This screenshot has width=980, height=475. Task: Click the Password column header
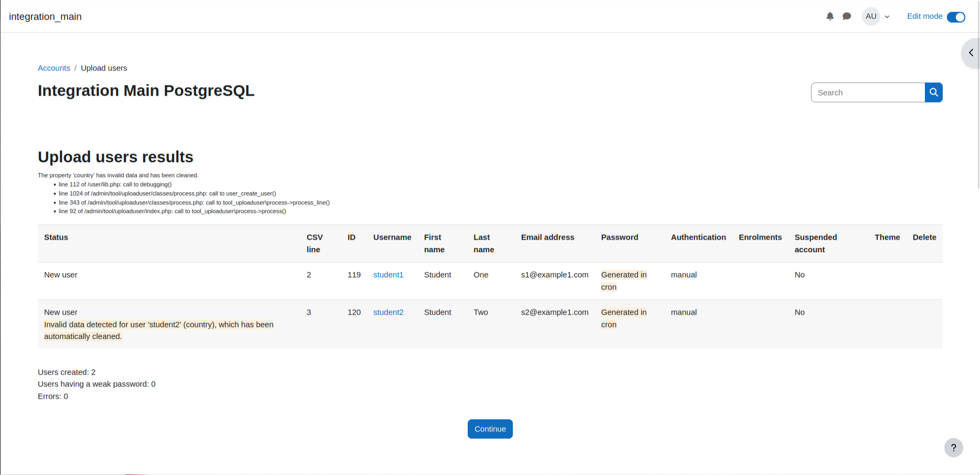[x=619, y=237]
